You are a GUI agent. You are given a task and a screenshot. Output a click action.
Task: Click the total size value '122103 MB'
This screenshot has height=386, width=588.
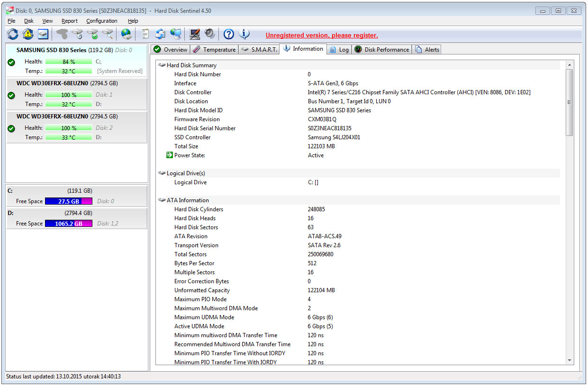pos(321,146)
